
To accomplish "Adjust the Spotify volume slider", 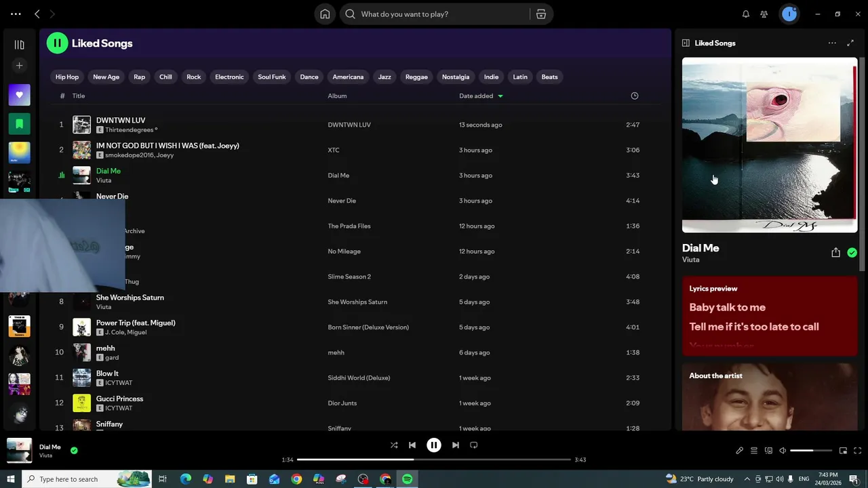I will (x=811, y=451).
